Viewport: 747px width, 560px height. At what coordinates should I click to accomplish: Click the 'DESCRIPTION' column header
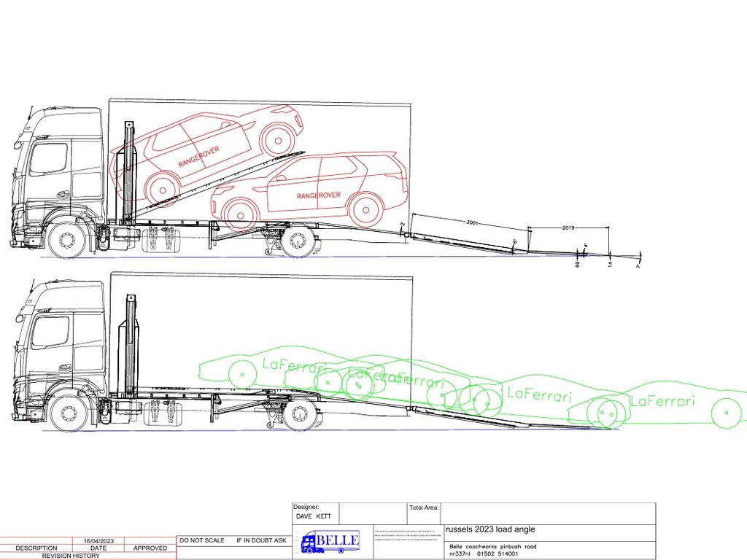tap(36, 548)
